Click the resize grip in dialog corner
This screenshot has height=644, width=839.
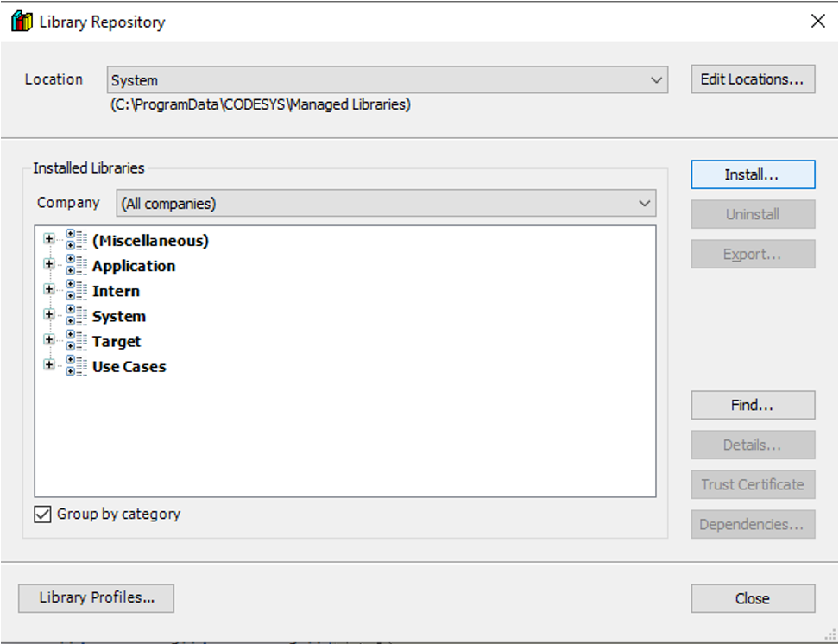[x=831, y=635]
